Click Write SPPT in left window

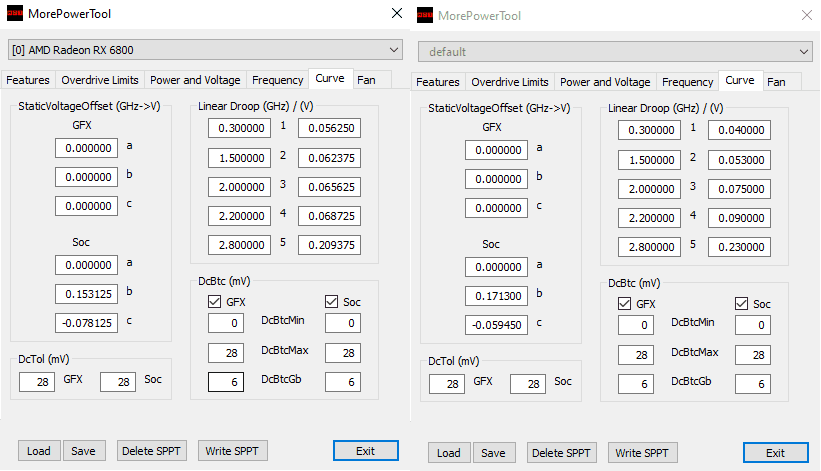coord(232,451)
